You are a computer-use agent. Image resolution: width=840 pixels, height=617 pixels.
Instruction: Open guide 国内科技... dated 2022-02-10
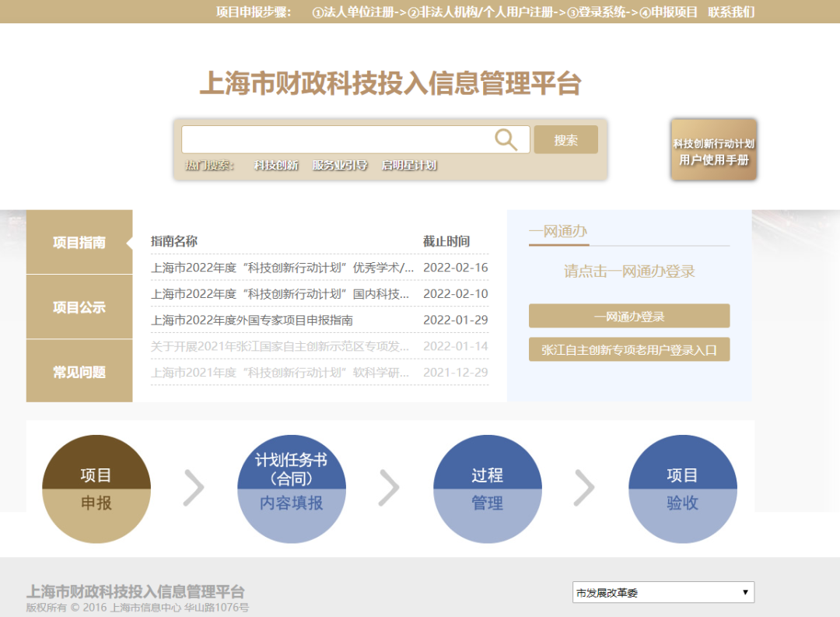click(280, 294)
